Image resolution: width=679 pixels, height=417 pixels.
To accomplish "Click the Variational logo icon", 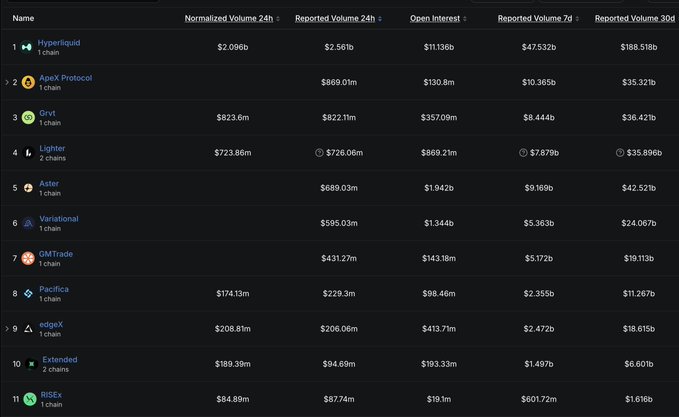I will point(28,223).
